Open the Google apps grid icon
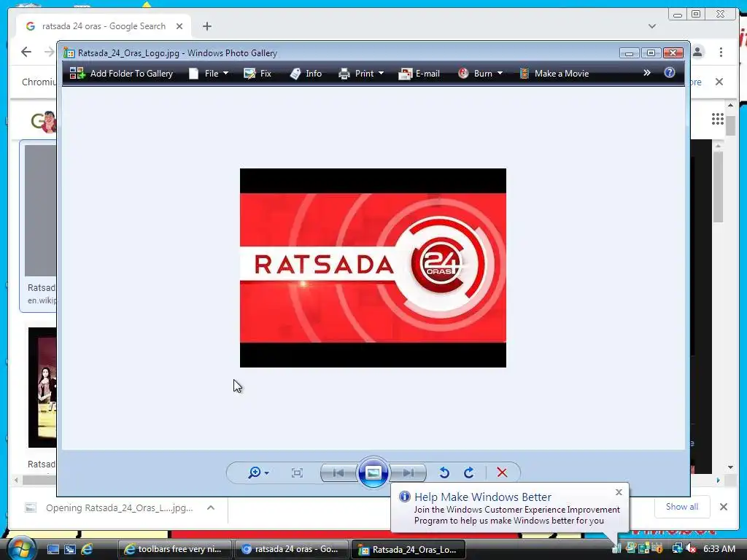The height and width of the screenshot is (560, 747). point(718,119)
